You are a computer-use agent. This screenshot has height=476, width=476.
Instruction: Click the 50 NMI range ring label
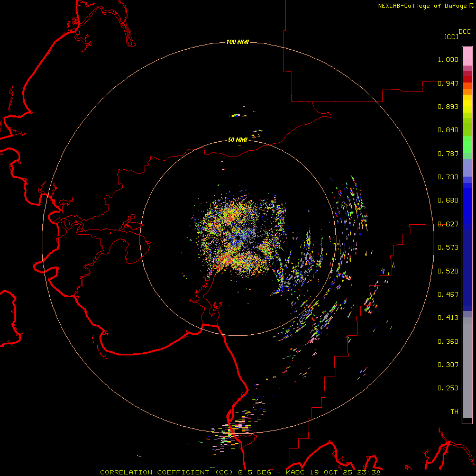pyautogui.click(x=237, y=140)
